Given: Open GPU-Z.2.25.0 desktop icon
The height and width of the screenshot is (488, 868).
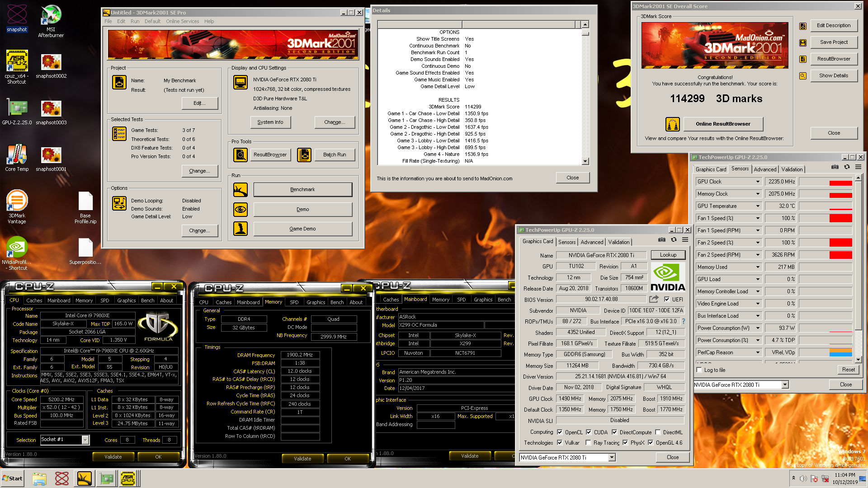Looking at the screenshot, I should tap(17, 111).
